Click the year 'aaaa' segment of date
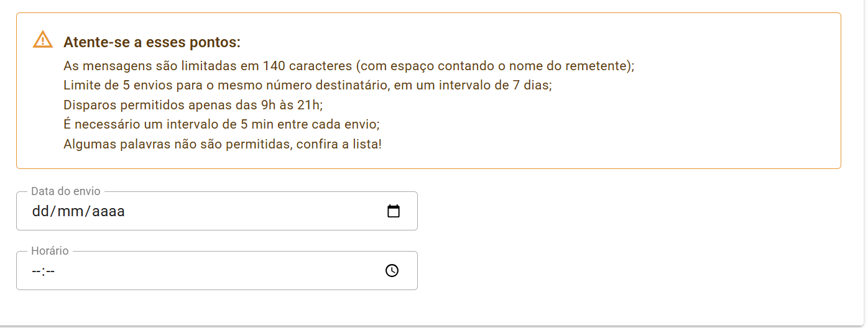Viewport: 868px width, 328px height. coord(108,211)
